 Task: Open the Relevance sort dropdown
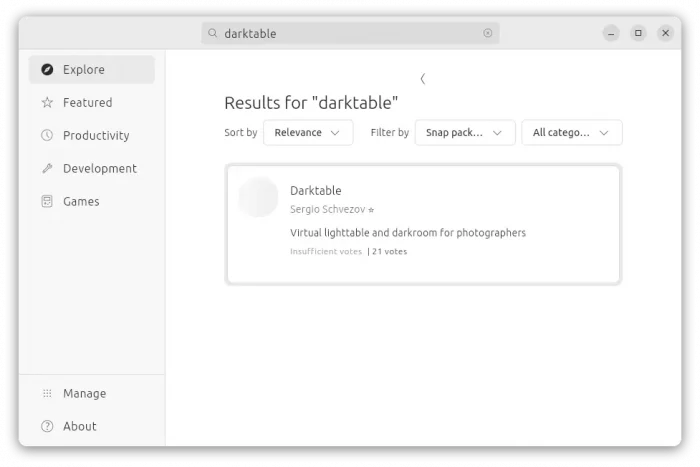click(308, 133)
